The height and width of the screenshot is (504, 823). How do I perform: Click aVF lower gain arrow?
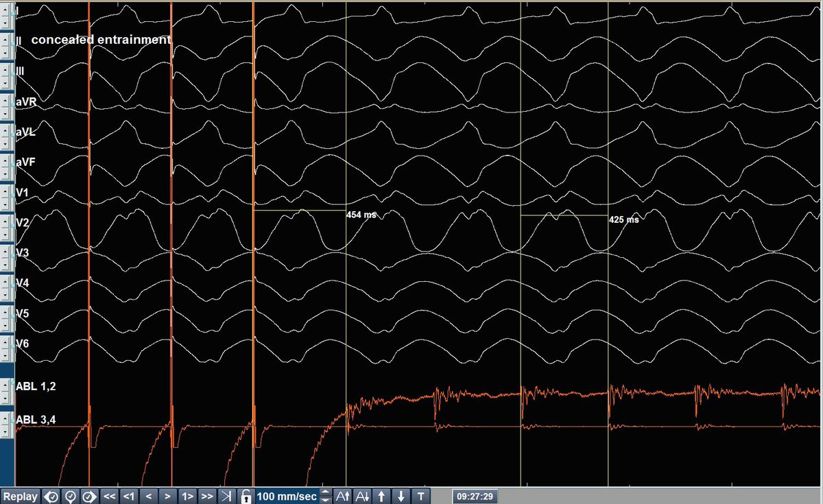pos(5,173)
